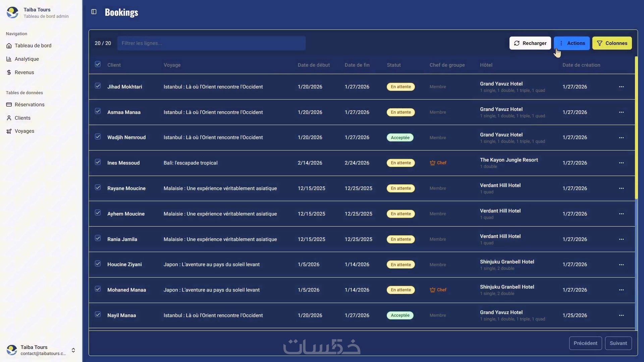
Task: Click Taiba Tours logo at top left
Action: [12, 12]
